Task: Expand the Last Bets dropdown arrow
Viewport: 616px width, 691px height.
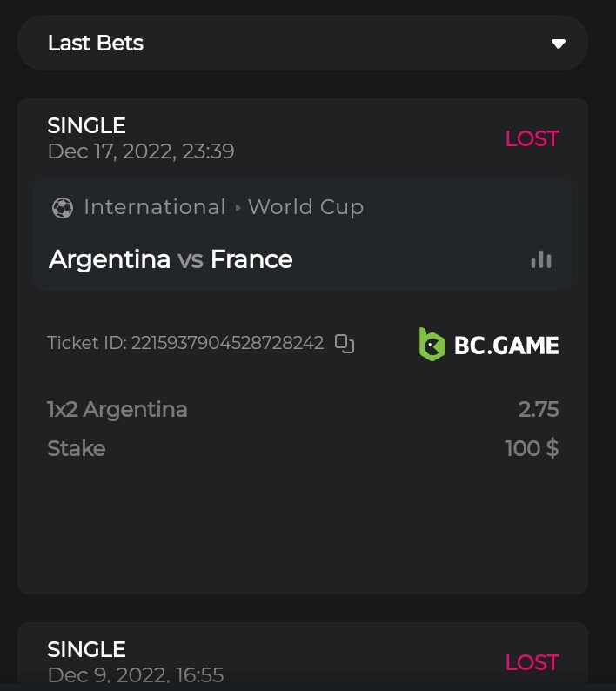Action: coord(559,44)
